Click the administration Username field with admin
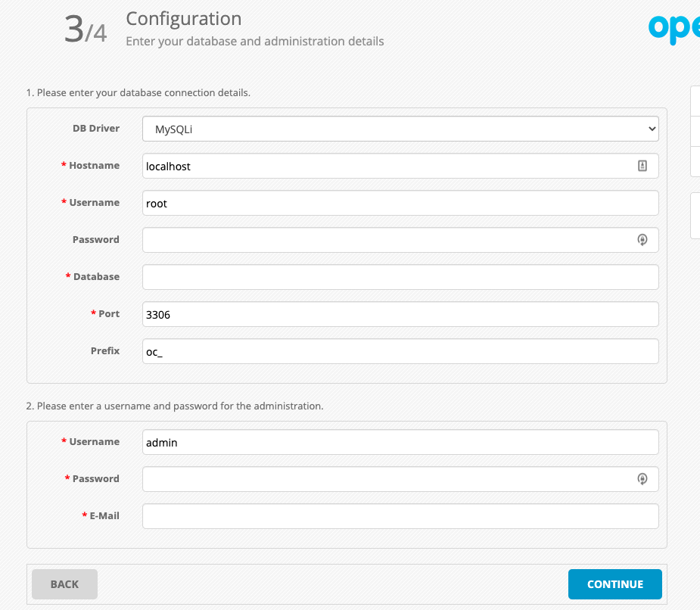 tap(400, 442)
